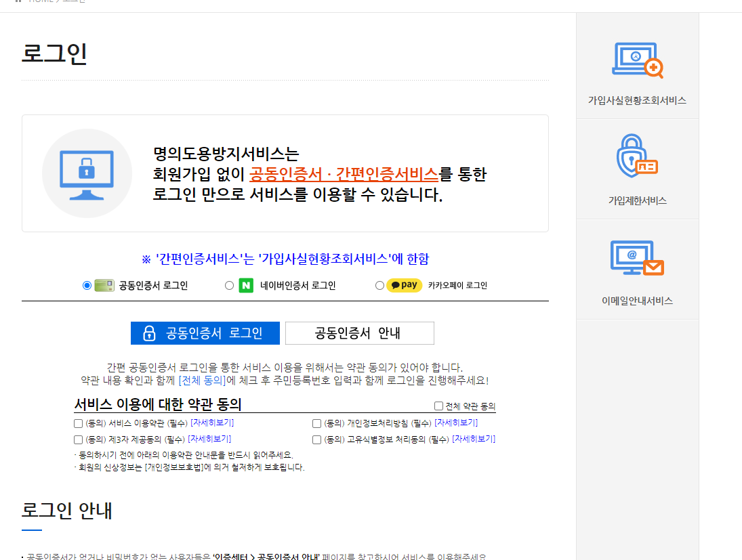
Task: Open the 가입제한서비스 padlock shield icon
Action: (x=637, y=156)
